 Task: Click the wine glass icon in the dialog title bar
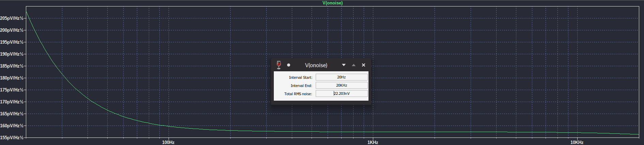coord(279,65)
